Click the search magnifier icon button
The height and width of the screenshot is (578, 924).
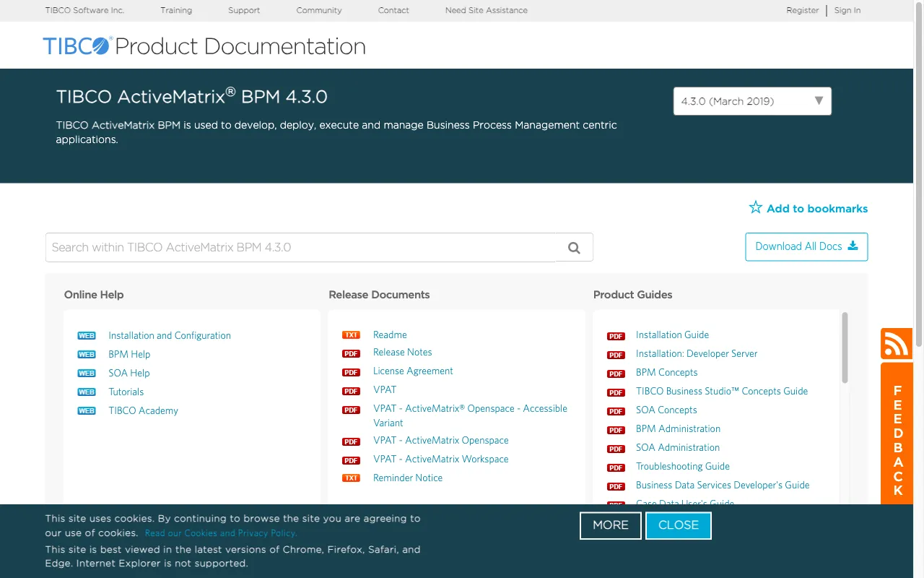[x=574, y=247]
